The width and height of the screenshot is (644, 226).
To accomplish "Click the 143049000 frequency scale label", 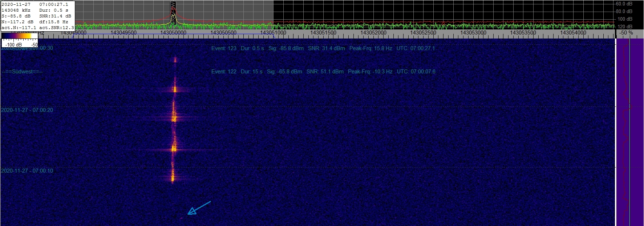I will click(73, 33).
